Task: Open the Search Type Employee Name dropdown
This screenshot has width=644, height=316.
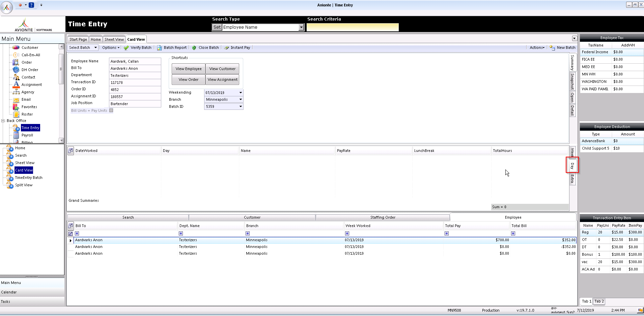Action: (x=301, y=27)
